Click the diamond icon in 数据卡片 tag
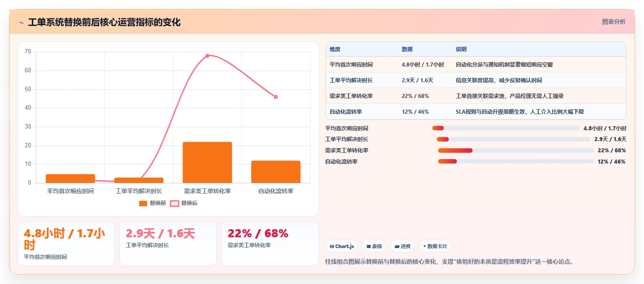644x284 pixels. pyautogui.click(x=425, y=246)
